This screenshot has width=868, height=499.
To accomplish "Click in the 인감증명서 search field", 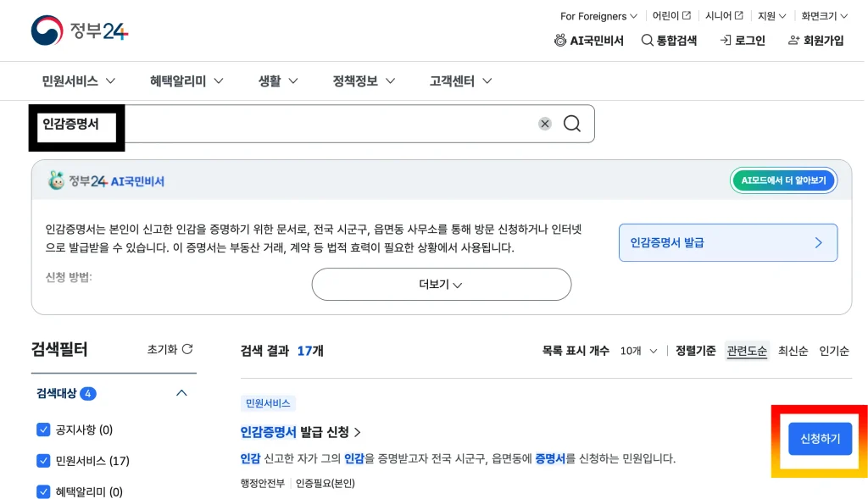I will coord(312,124).
